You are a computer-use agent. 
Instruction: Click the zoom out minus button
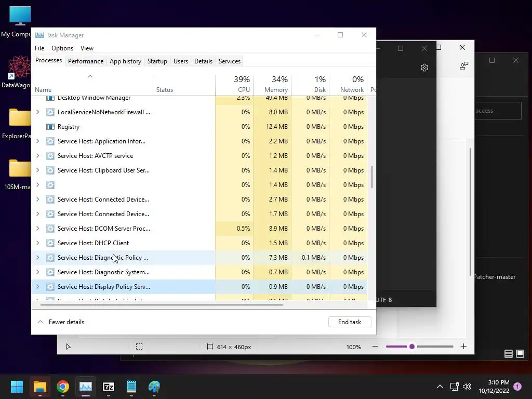[x=375, y=347]
